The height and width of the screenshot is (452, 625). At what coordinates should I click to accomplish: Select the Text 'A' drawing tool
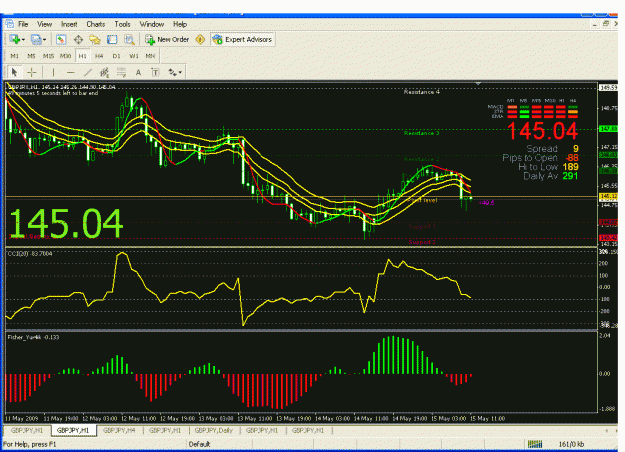(138, 72)
